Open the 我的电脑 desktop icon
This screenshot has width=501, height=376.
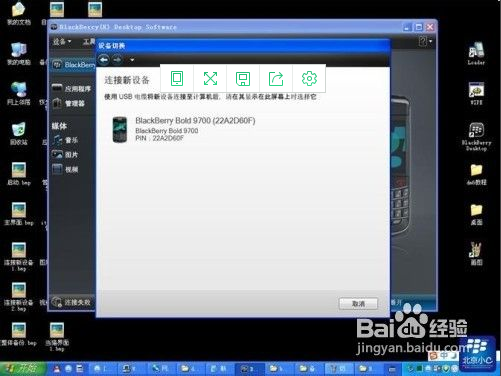coord(19,54)
